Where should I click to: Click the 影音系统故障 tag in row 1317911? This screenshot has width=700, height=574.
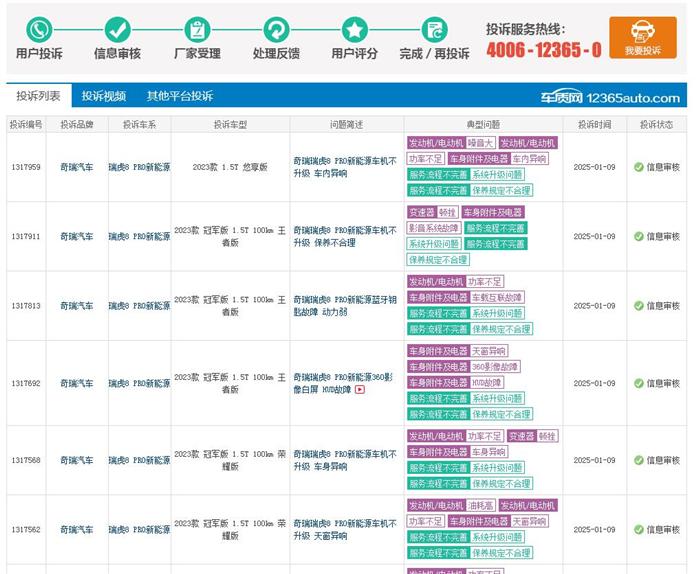434,228
